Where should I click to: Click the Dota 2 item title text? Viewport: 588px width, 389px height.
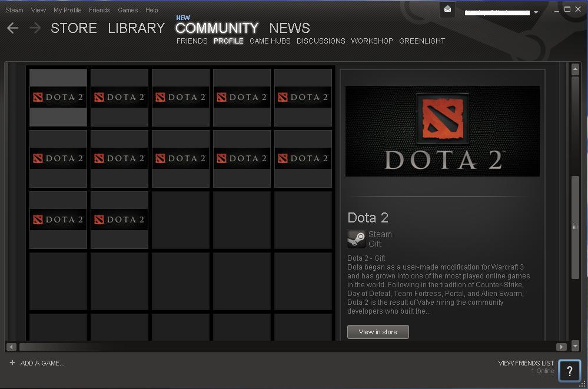point(368,218)
